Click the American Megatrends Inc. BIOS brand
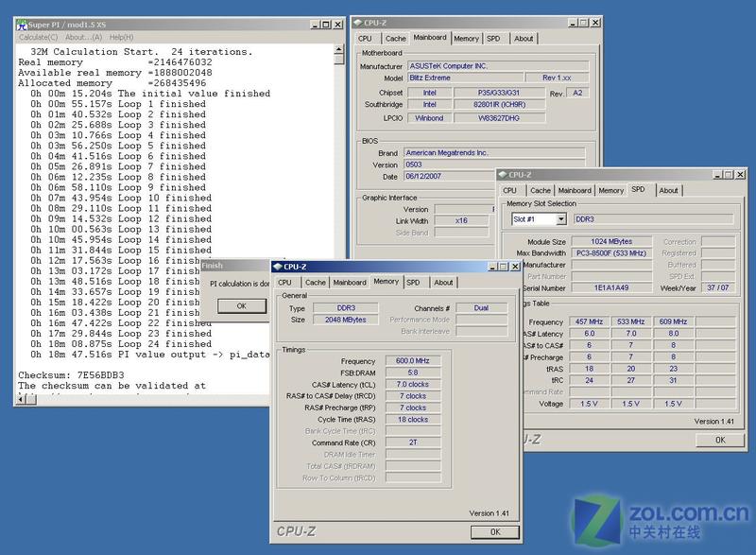Screen dimensions: 756x555 (x=494, y=153)
